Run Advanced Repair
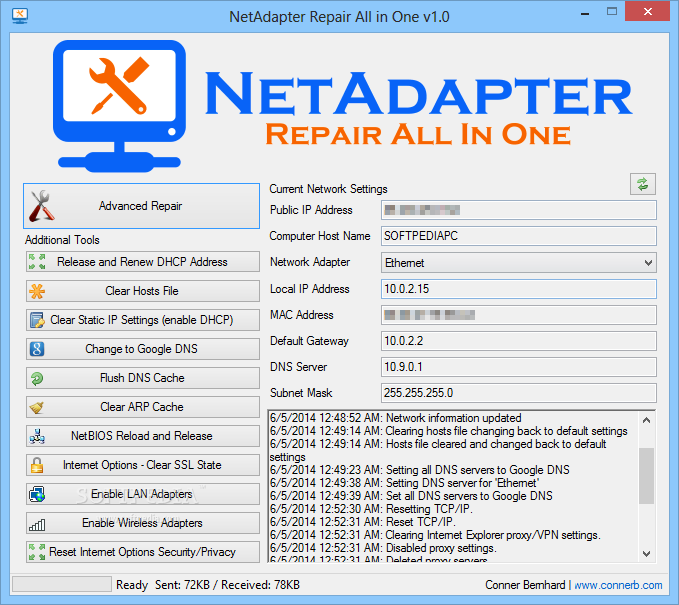The width and height of the screenshot is (679, 605). pyautogui.click(x=141, y=206)
